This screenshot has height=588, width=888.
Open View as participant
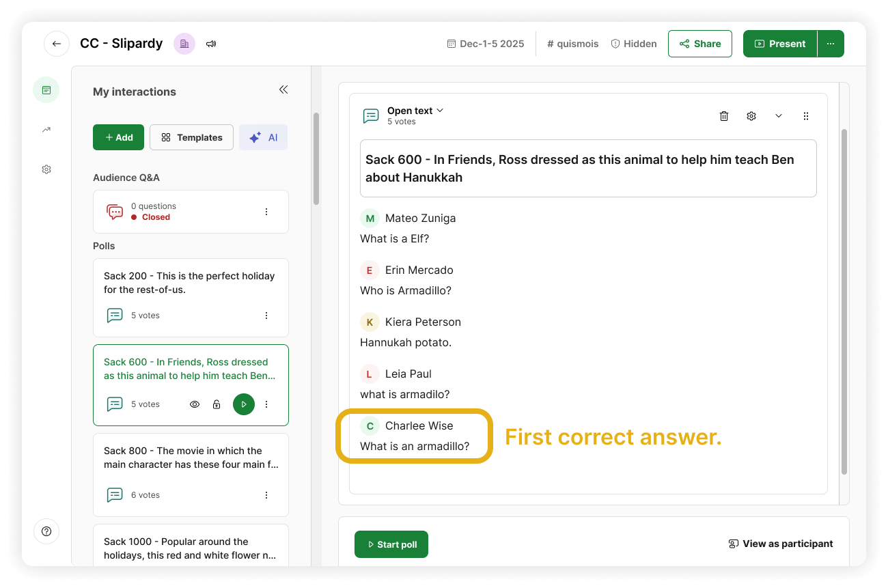tap(781, 544)
